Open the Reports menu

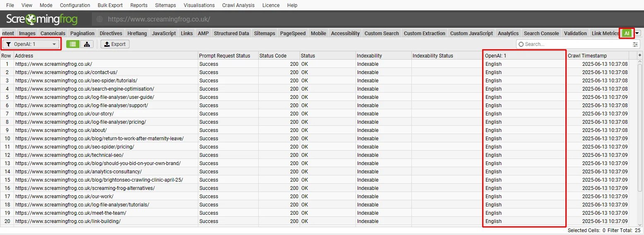click(139, 5)
